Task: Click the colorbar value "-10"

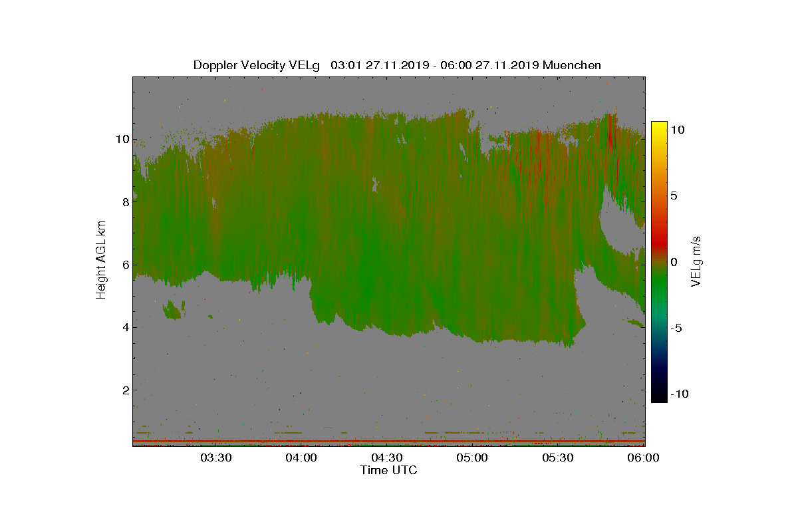Action: click(678, 394)
